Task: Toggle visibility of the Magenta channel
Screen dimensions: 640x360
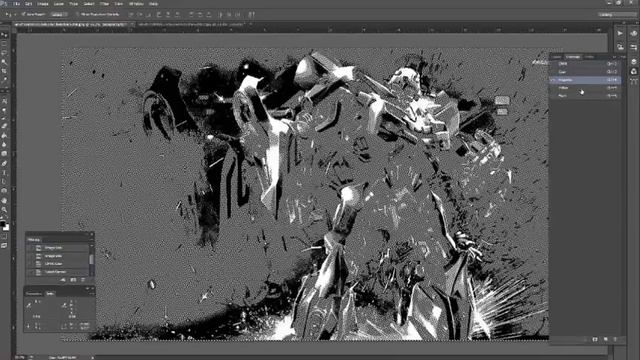Action: [x=554, y=80]
